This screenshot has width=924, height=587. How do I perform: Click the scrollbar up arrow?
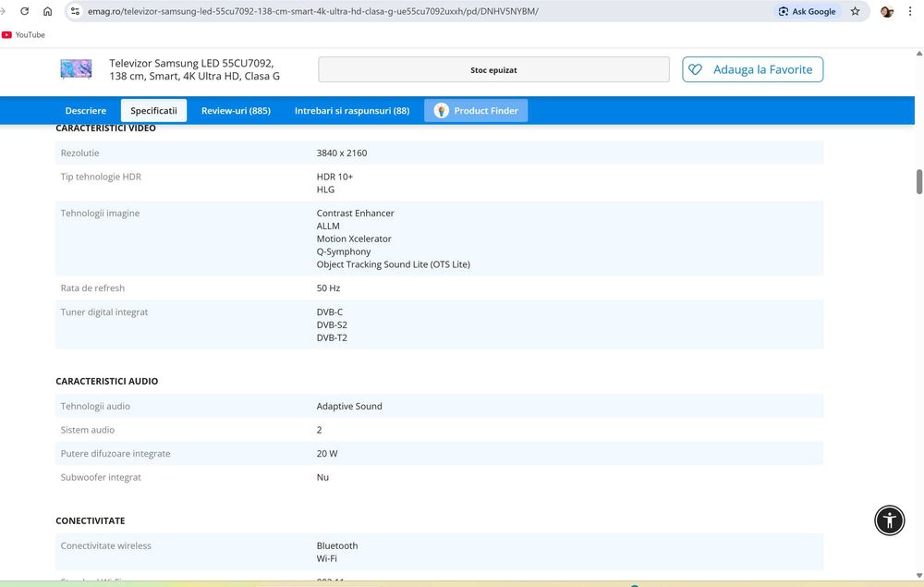(918, 54)
